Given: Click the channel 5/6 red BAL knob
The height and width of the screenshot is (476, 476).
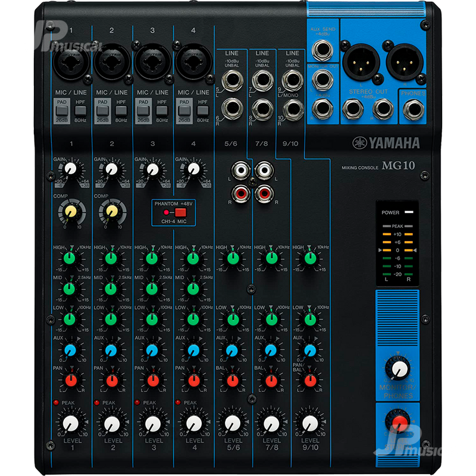Looking at the screenshot, I should (233, 380).
